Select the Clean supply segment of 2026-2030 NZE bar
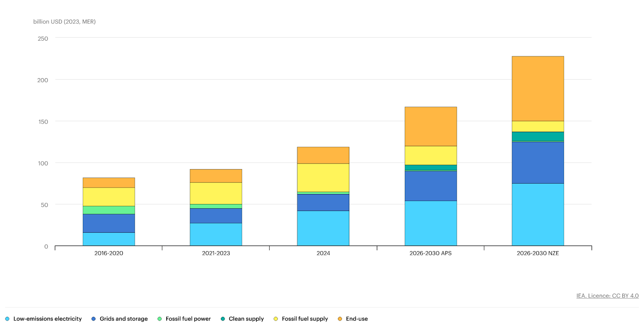 (538, 137)
